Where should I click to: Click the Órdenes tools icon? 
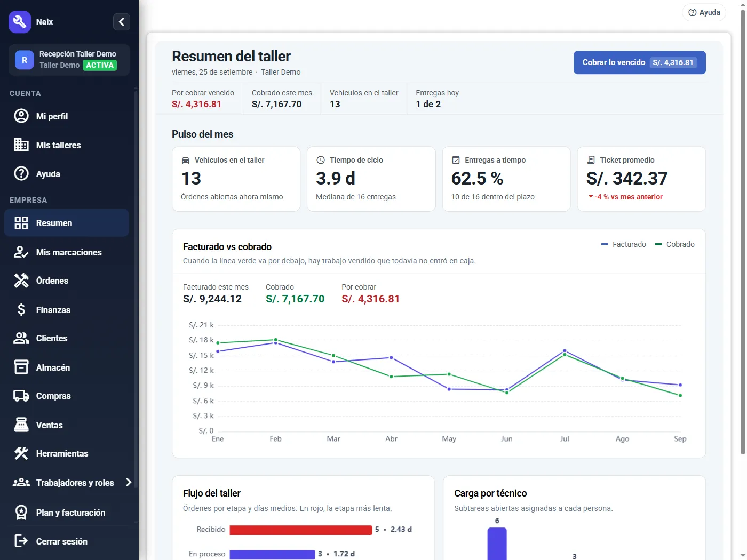coord(21,281)
